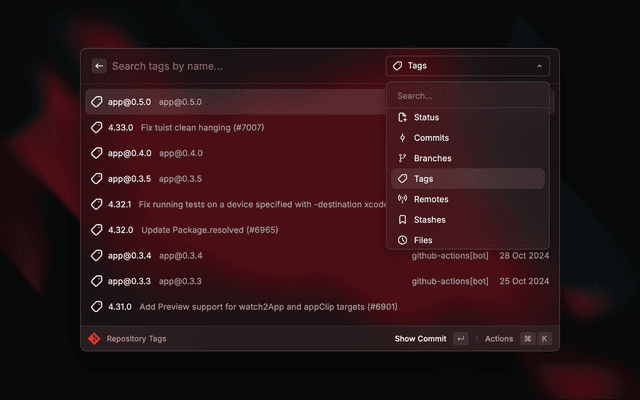Viewport: 640px width, 400px height.
Task: Click the Remotes broadcast icon
Action: [402, 199]
